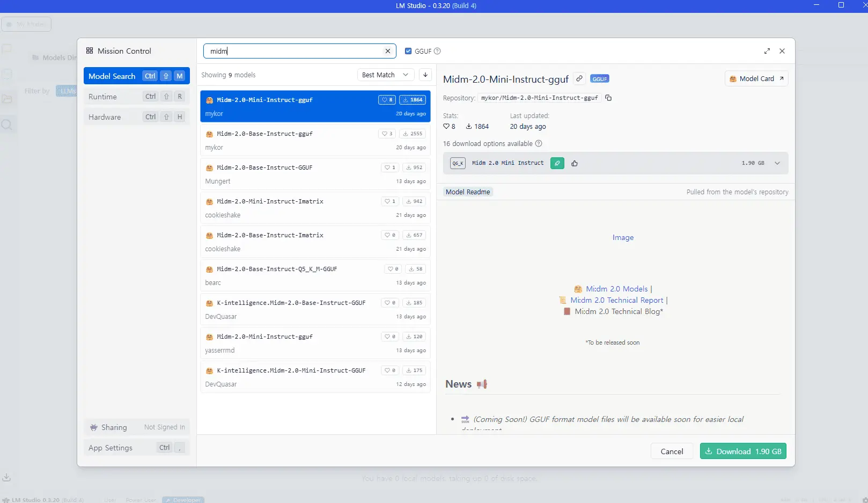Open the Best Match sort dropdown
The height and width of the screenshot is (503, 868).
[386, 75]
